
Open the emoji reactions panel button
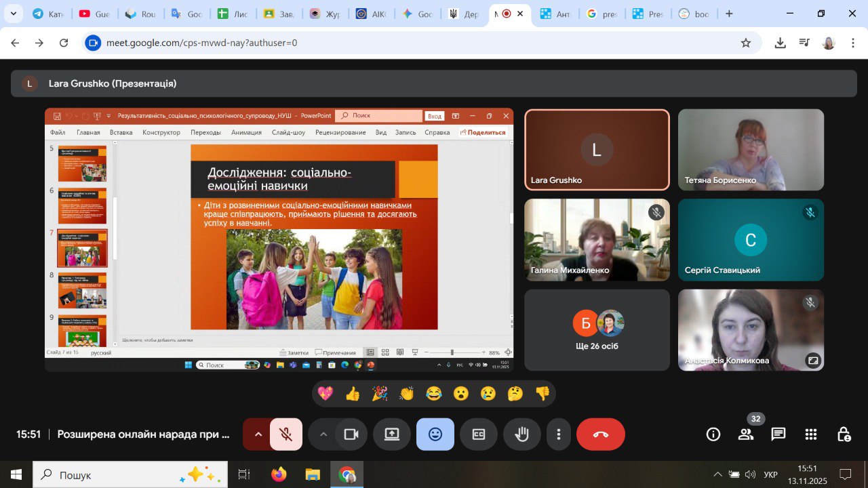(x=435, y=434)
